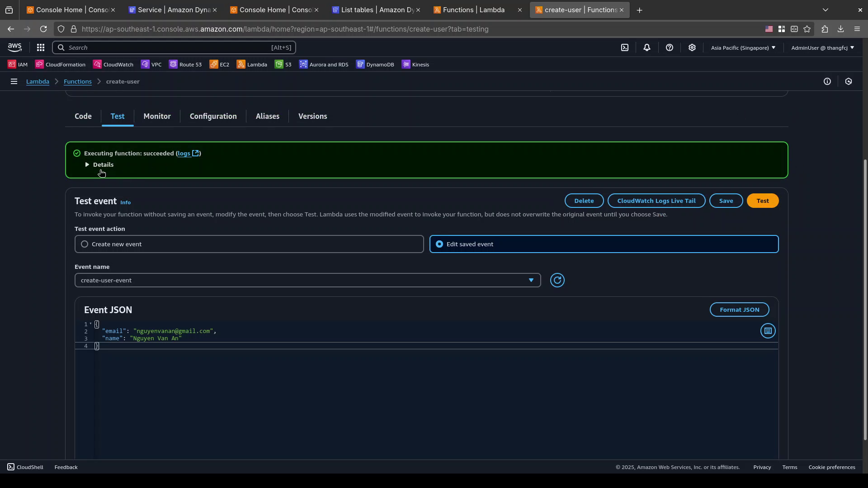
Task: Launch CloudShell from the top bar icon
Action: pyautogui.click(x=625, y=47)
